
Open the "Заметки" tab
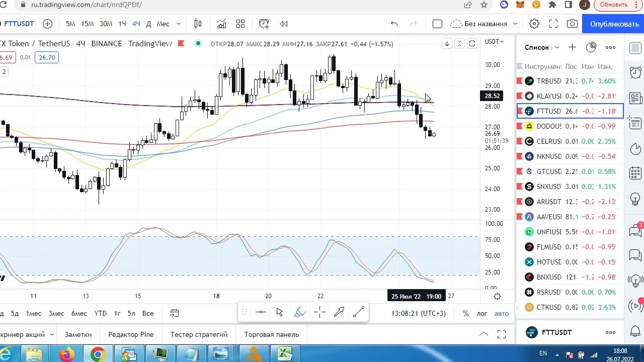[x=78, y=334]
